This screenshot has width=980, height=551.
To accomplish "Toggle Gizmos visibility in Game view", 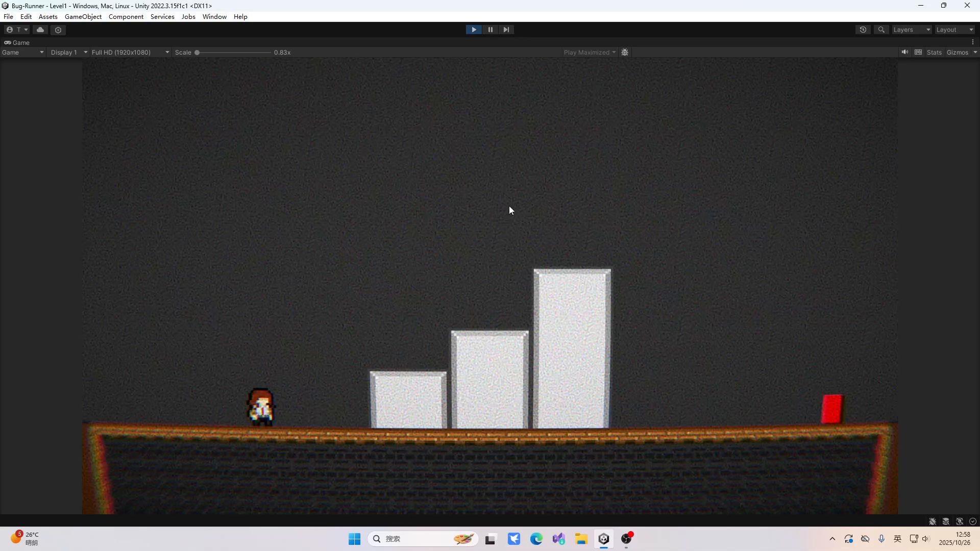I will click(x=957, y=52).
